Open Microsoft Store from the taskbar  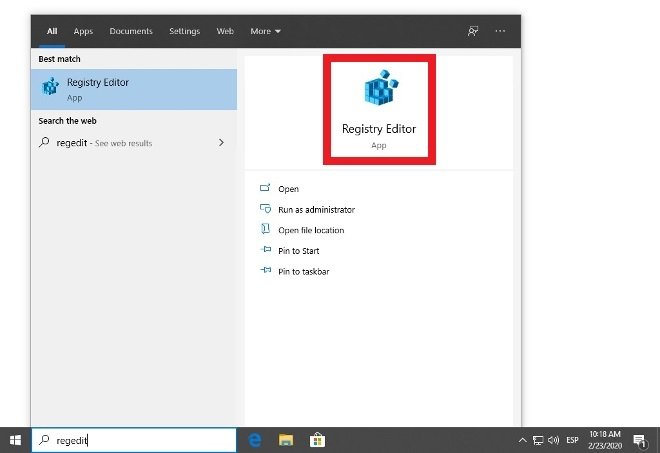pos(317,440)
